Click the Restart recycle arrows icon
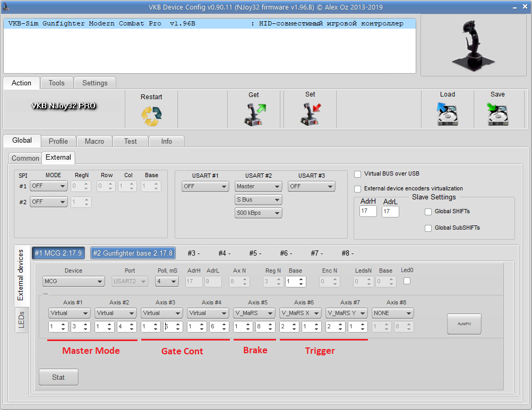 pyautogui.click(x=151, y=116)
